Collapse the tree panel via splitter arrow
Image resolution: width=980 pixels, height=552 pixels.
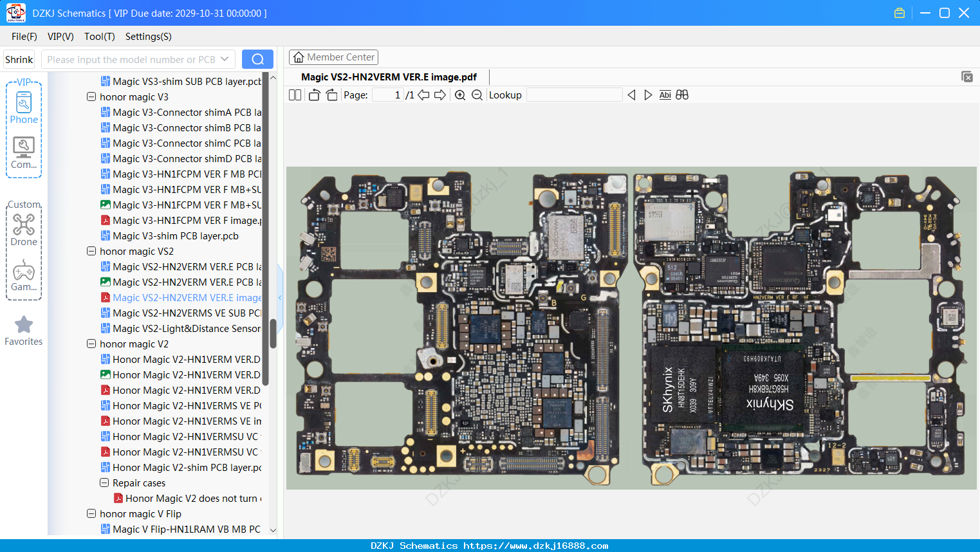(280, 297)
